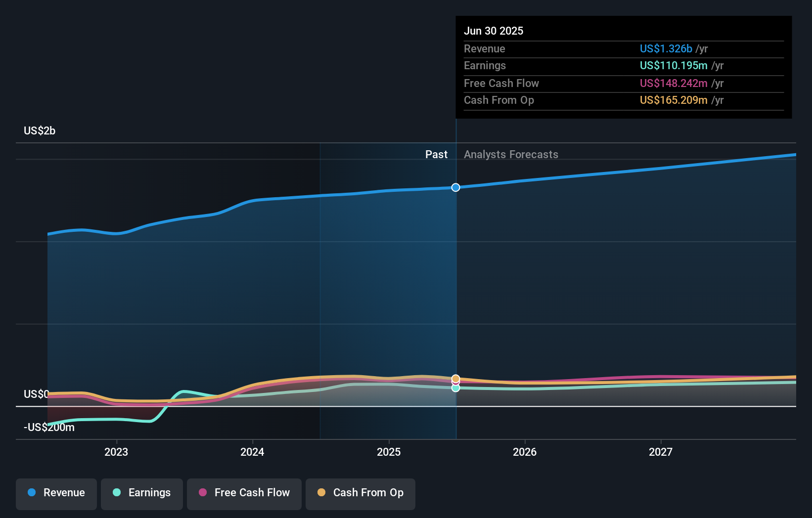
Task: Click the Cash From Op label in tooltip
Action: click(x=499, y=100)
